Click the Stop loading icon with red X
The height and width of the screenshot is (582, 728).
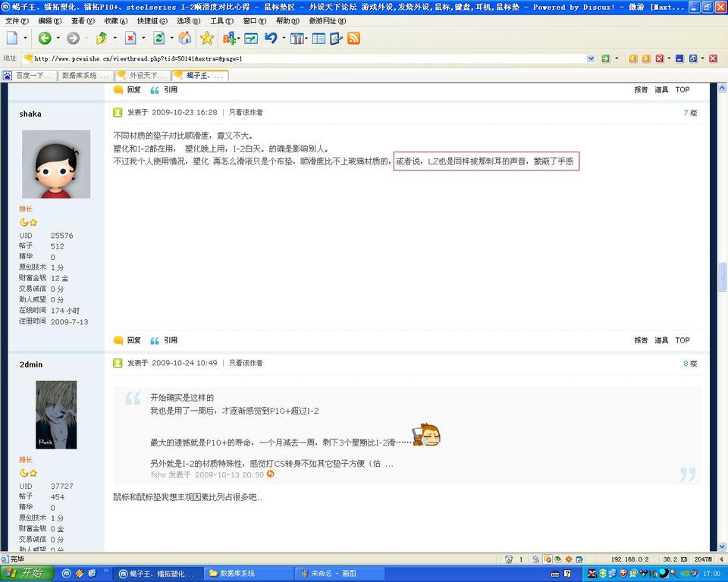coord(130,38)
